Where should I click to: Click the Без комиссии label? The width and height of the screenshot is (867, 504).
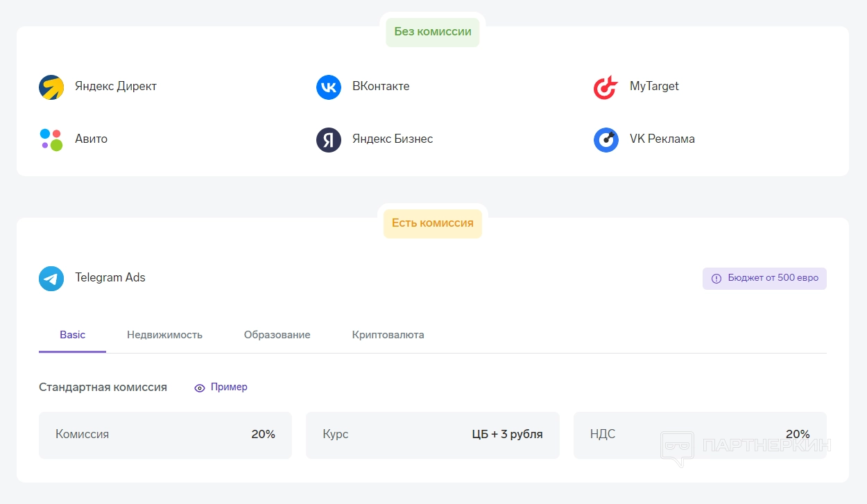pos(433,32)
